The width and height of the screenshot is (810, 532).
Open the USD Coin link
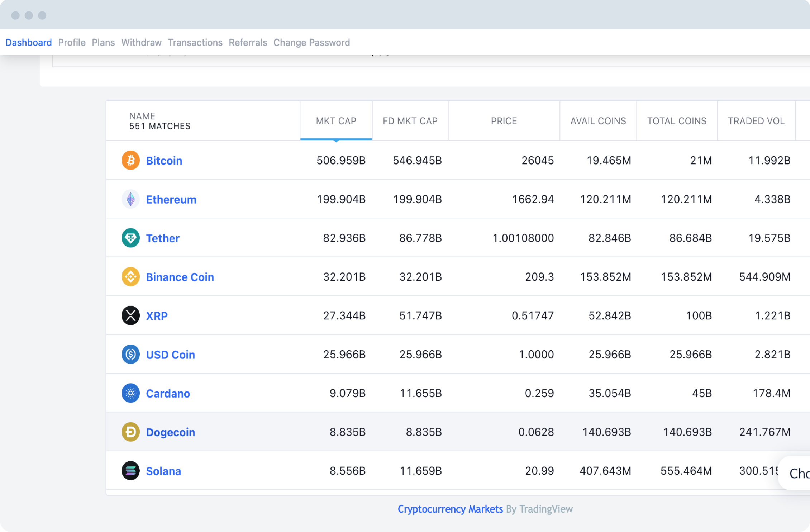point(170,355)
